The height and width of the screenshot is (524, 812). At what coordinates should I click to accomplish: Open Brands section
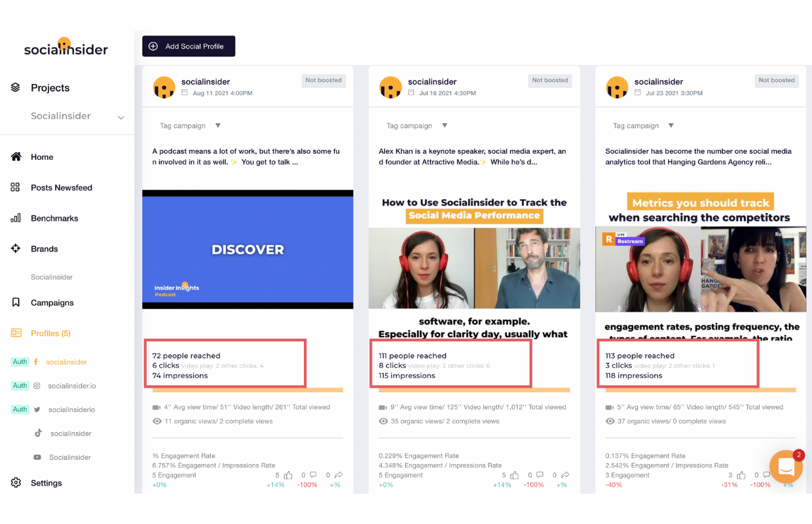pyautogui.click(x=45, y=249)
